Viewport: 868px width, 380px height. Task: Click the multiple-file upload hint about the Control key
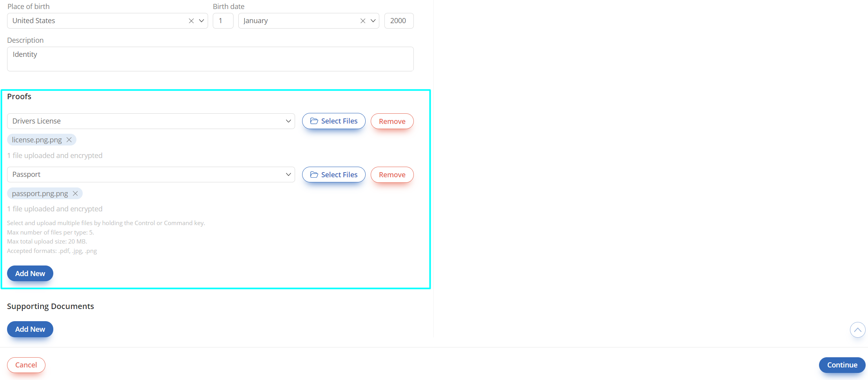[106, 223]
